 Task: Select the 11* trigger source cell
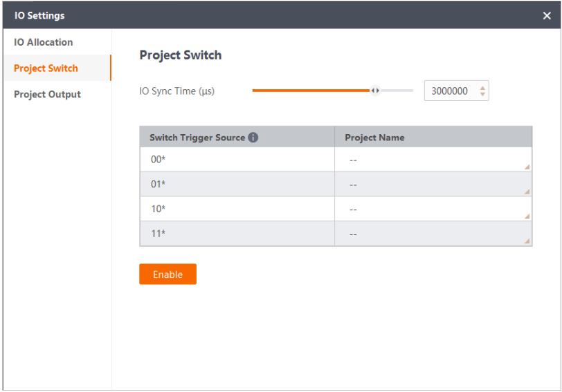[237, 234]
